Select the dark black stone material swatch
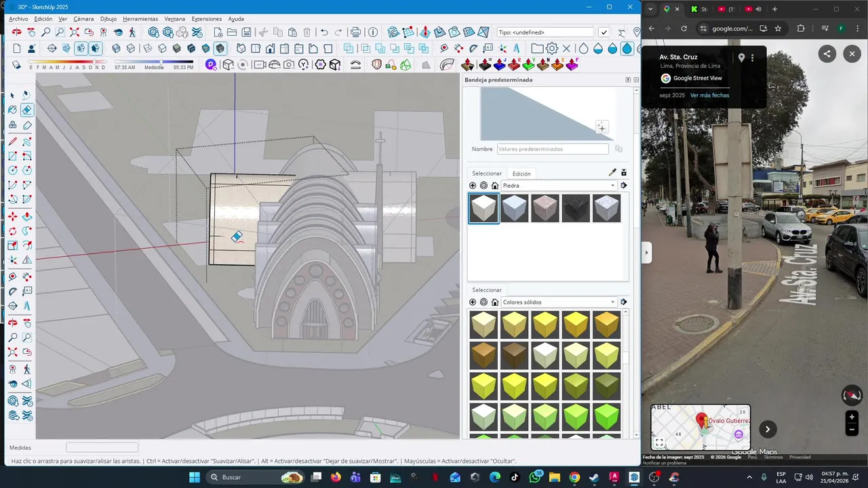The width and height of the screenshot is (868, 488). pos(576,208)
